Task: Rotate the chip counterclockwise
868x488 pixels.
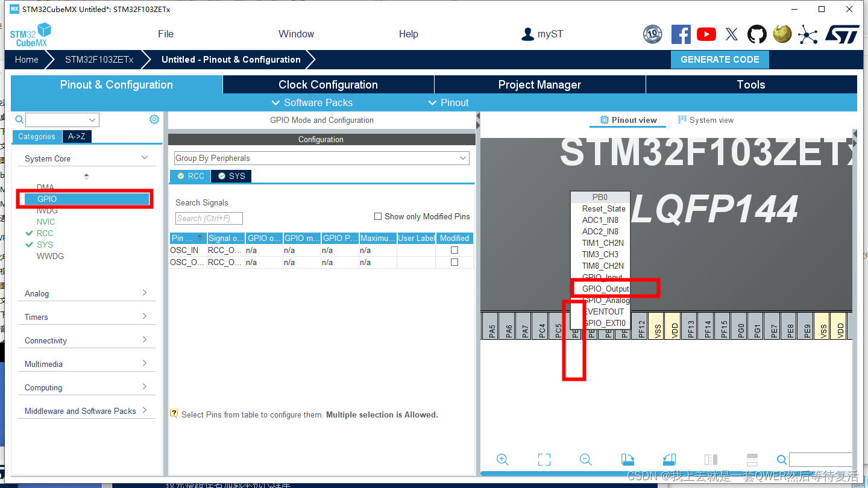Action: coord(669,460)
